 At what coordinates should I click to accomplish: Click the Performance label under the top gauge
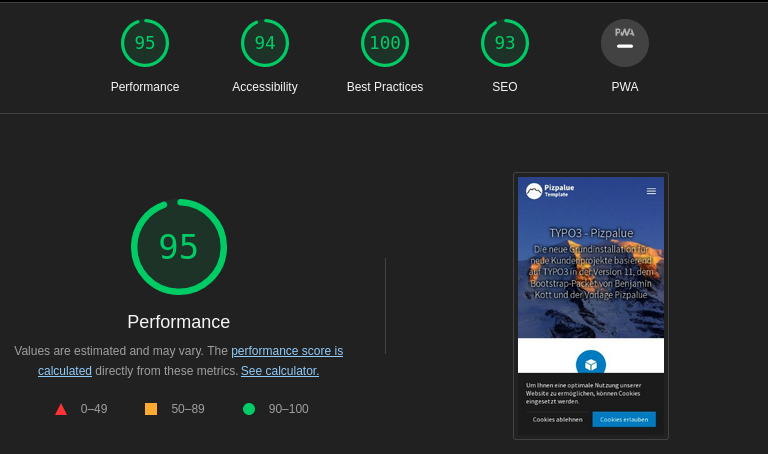[145, 87]
